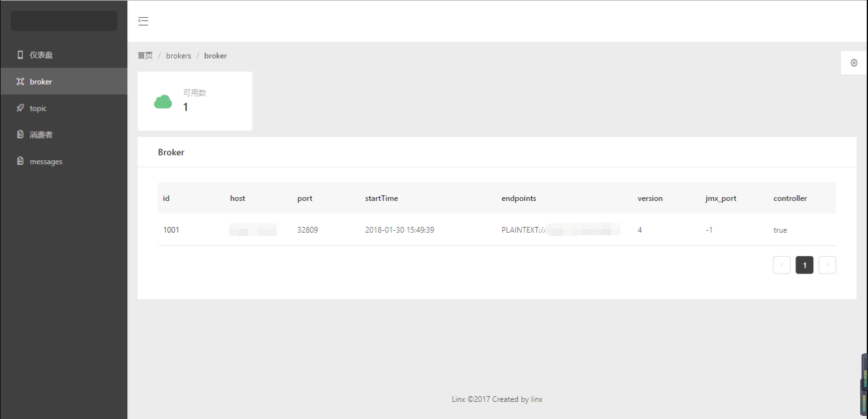Screen dimensions: 868x419
Task: Click the controller column header
Action: tap(790, 198)
